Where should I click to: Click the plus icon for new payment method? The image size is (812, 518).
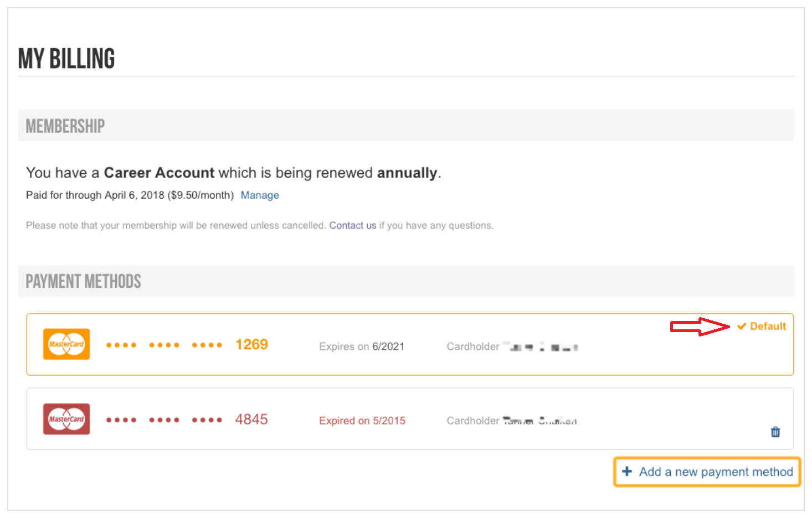(627, 471)
